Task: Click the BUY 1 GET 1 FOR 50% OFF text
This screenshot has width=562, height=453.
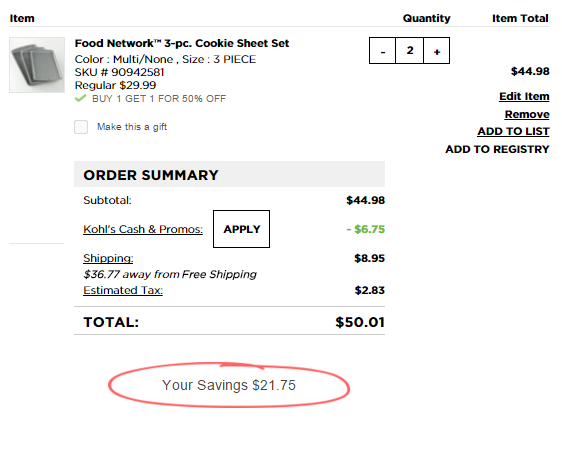Action: tap(159, 99)
